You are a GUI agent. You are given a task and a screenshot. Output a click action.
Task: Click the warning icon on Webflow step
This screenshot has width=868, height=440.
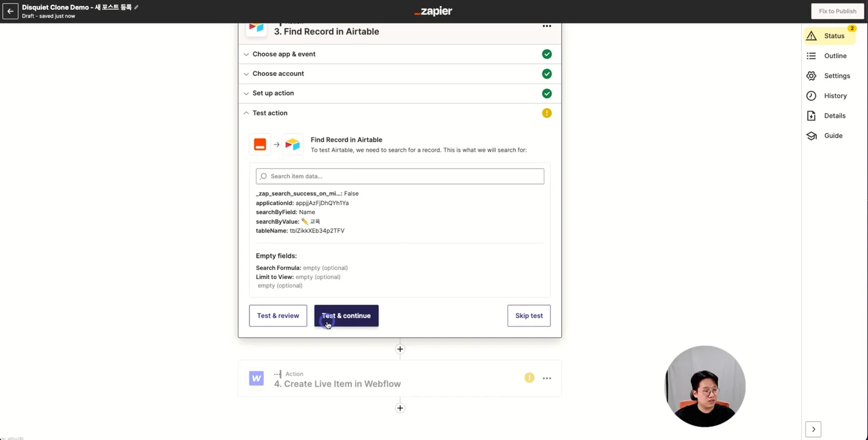[529, 377]
